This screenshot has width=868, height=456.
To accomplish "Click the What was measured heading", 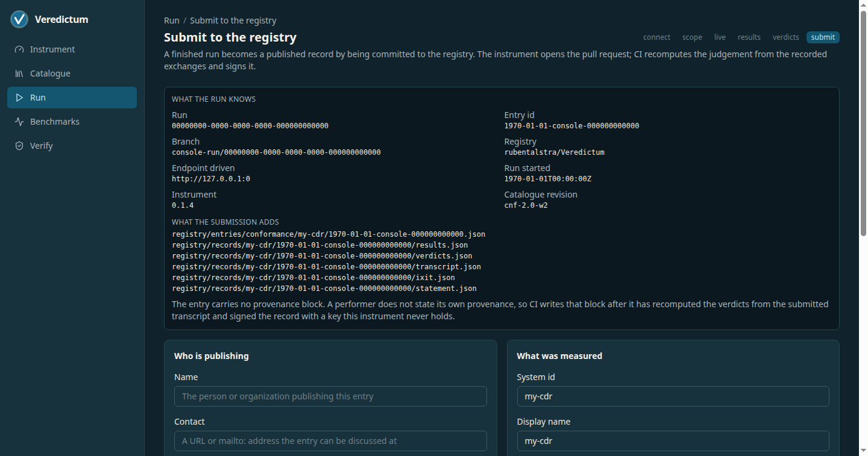I will pos(559,356).
